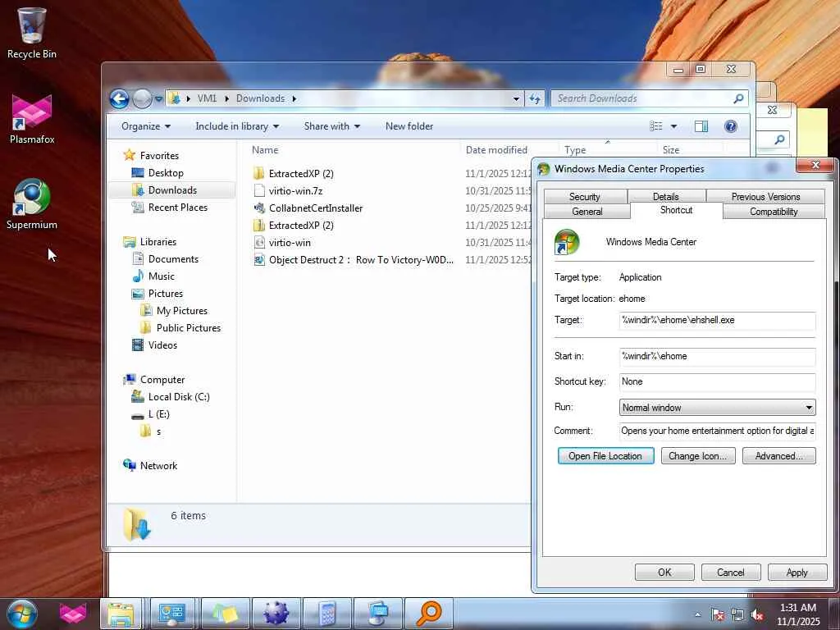Image resolution: width=840 pixels, height=630 pixels.
Task: Expand the Downloads breadcrumb arrow
Action: [x=294, y=98]
